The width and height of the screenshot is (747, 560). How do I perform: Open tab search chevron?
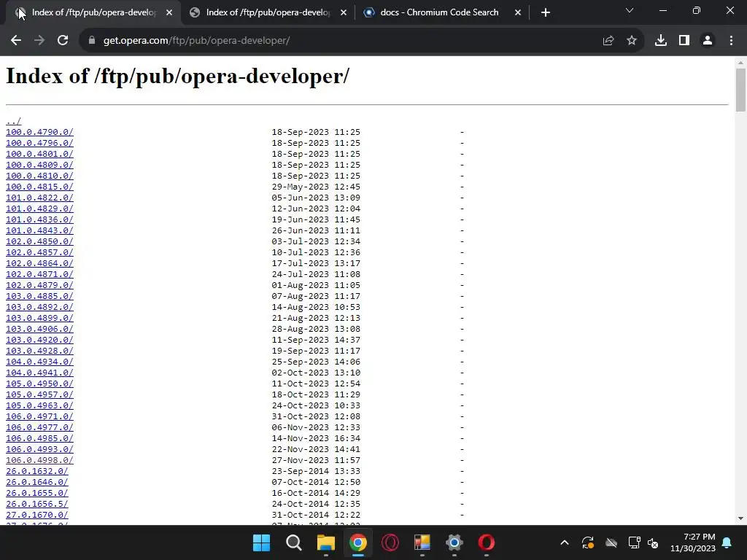tap(630, 10)
